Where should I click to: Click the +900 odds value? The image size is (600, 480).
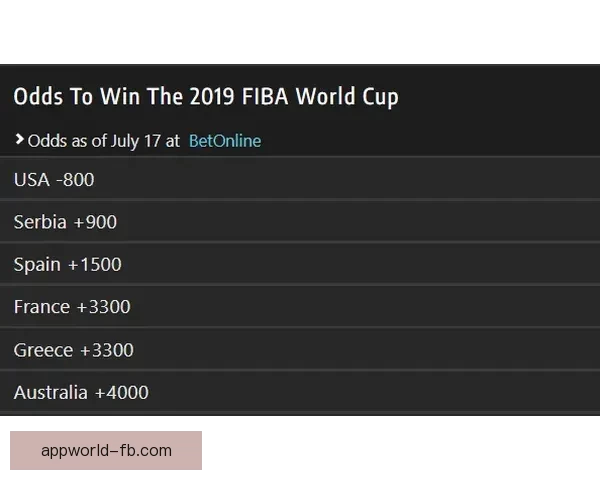tap(95, 222)
